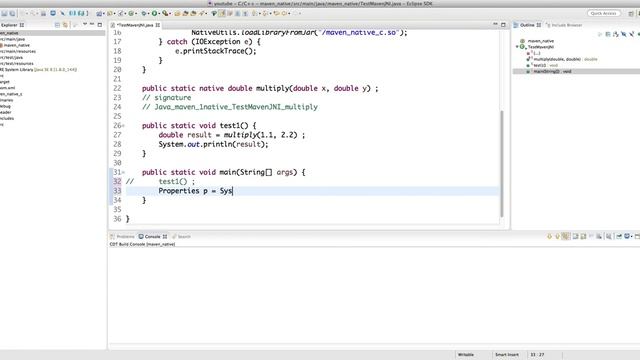This screenshot has height=360, width=640.
Task: Click the Debug bug icon in toolbar
Action: coord(144,13)
